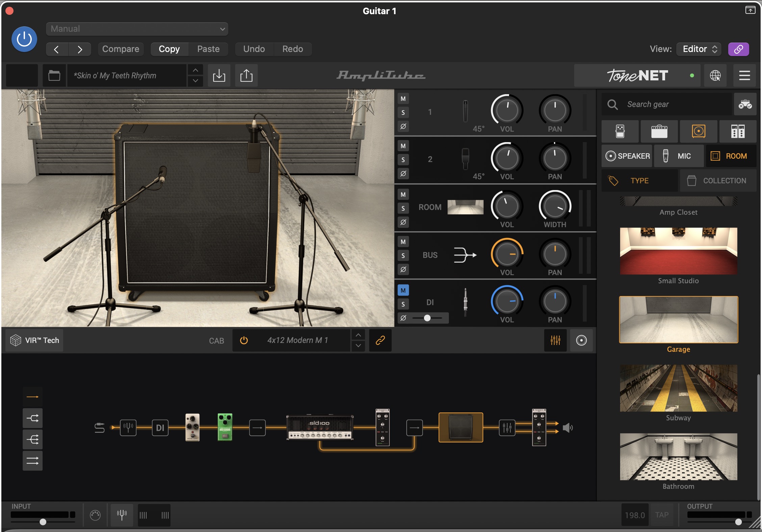Select the Subway room thumbnail
This screenshot has height=532, width=762.
click(x=679, y=388)
